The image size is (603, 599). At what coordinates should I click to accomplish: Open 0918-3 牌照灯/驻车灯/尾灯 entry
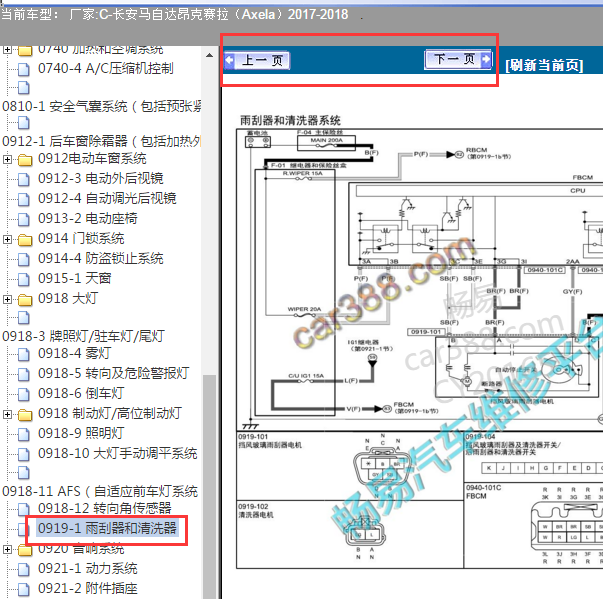tap(83, 336)
